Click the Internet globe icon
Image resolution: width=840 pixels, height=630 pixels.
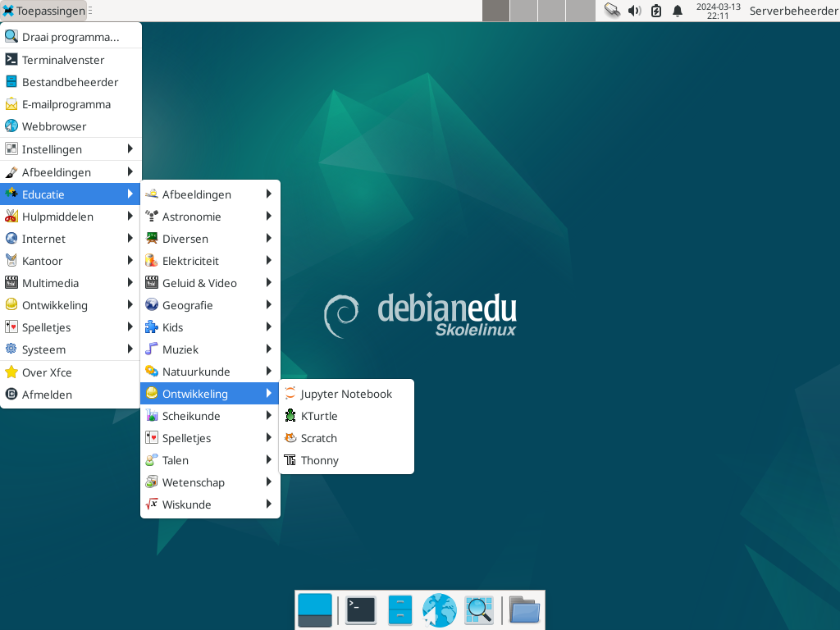[11, 238]
